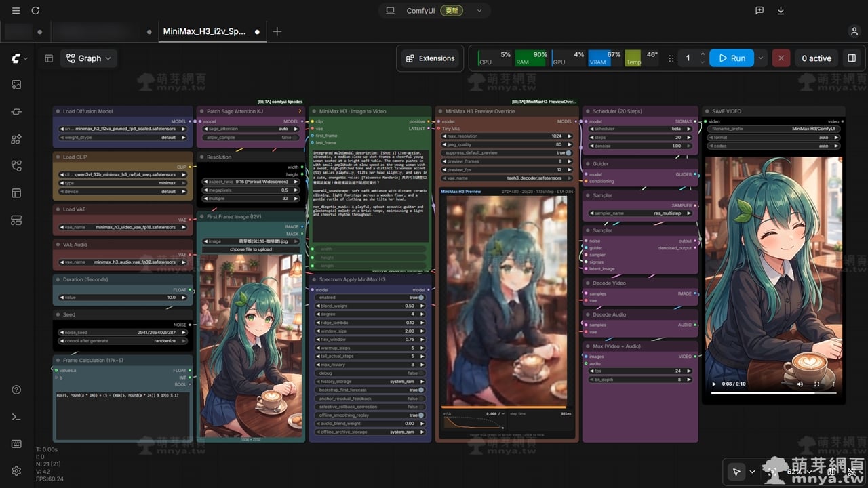Screen dimensions: 868x488
Task: Add a new workflow tab with plus
Action: pos(277,31)
